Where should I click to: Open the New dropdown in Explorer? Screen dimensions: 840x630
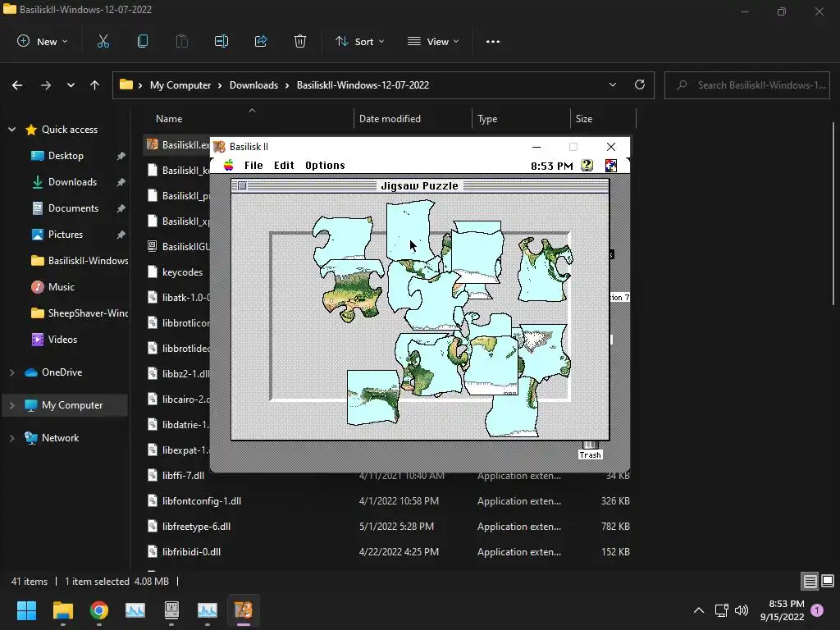click(x=43, y=41)
